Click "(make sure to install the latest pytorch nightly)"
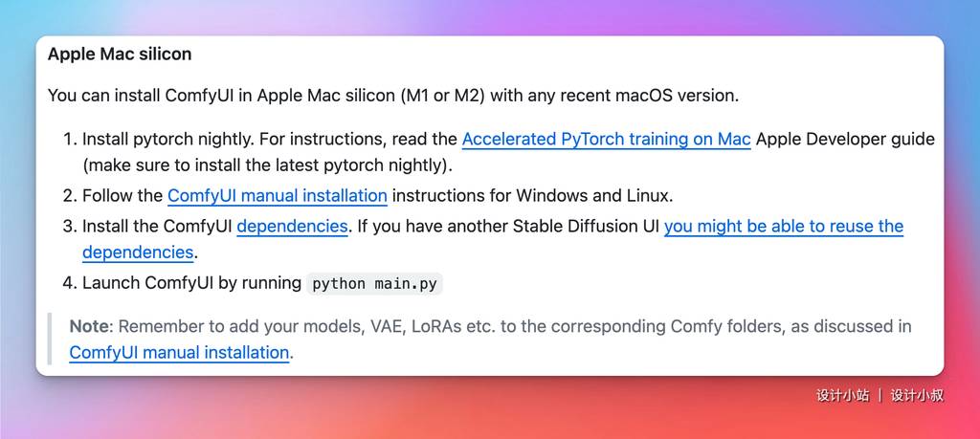Image resolution: width=980 pixels, height=439 pixels. coord(266,165)
